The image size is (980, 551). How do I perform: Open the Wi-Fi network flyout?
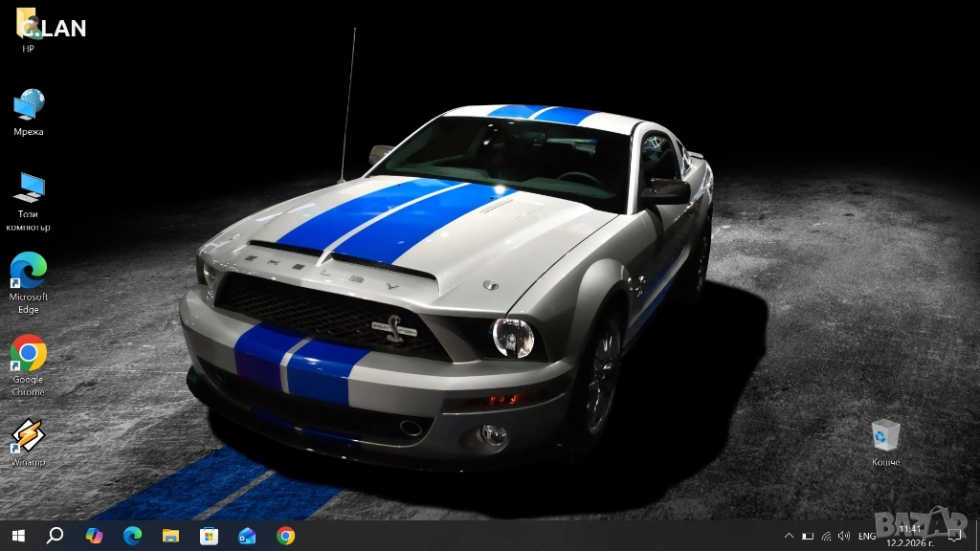coord(826,536)
